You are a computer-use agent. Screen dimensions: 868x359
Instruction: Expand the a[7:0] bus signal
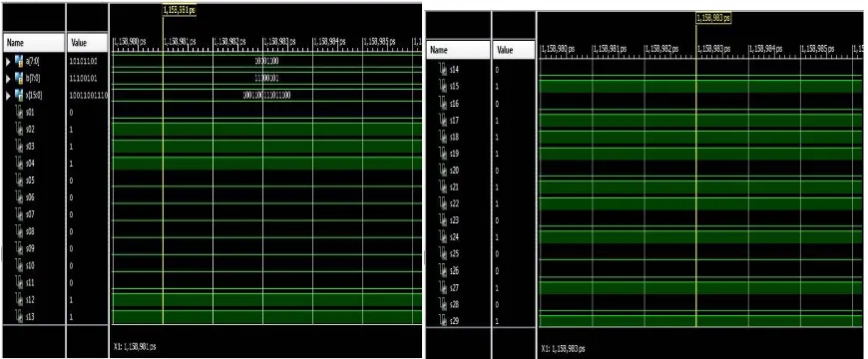[8, 61]
